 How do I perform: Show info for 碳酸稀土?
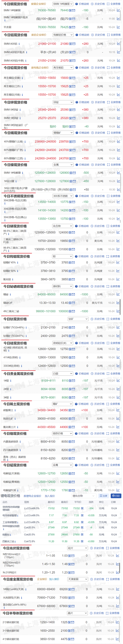(x=15, y=410)
